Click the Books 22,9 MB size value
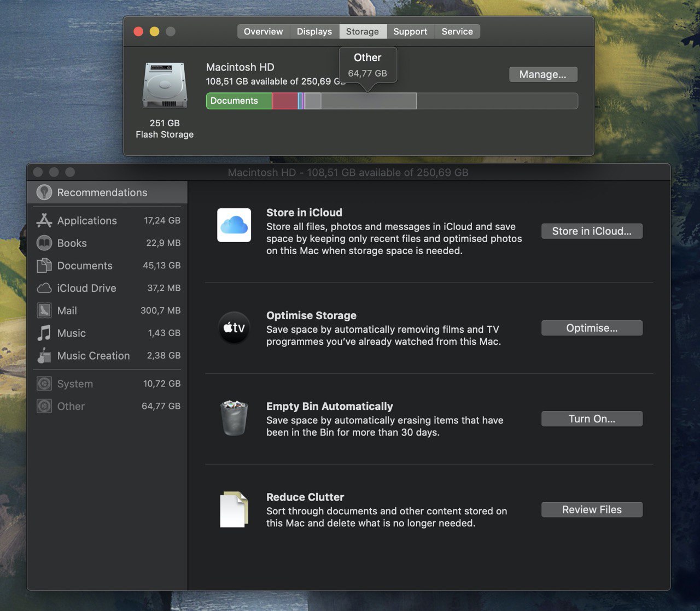The width and height of the screenshot is (700, 611). [x=163, y=243]
